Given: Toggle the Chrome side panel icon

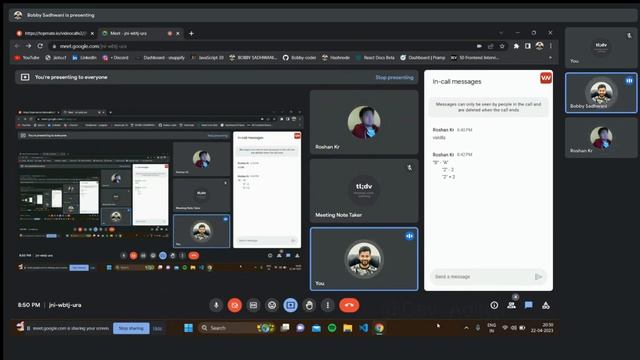Looking at the screenshot, I should pos(528,46).
